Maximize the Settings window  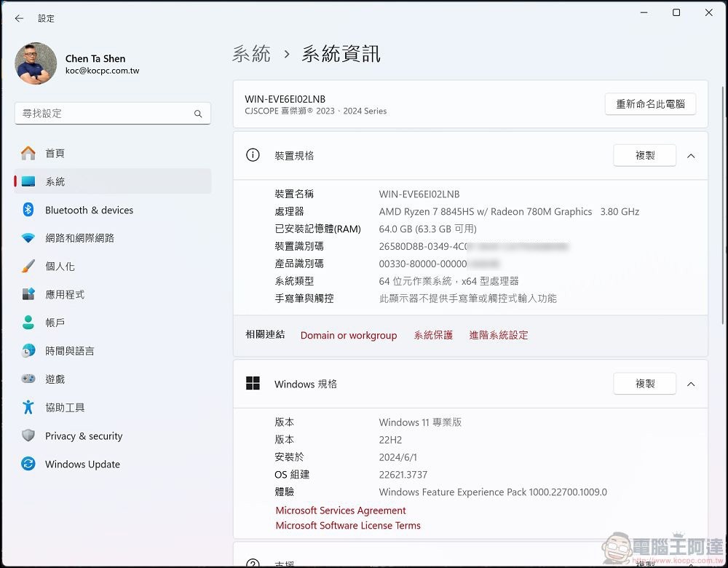coord(676,12)
